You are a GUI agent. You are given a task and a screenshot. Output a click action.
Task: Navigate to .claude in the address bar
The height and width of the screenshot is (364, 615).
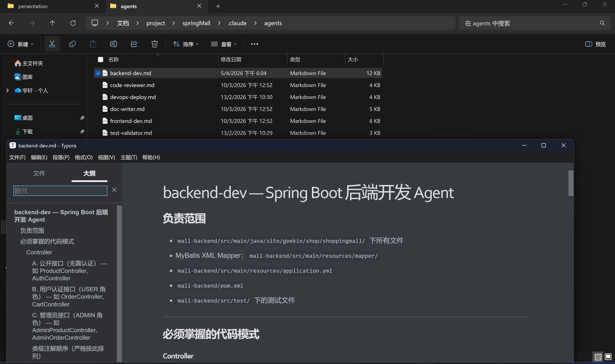coord(237,23)
